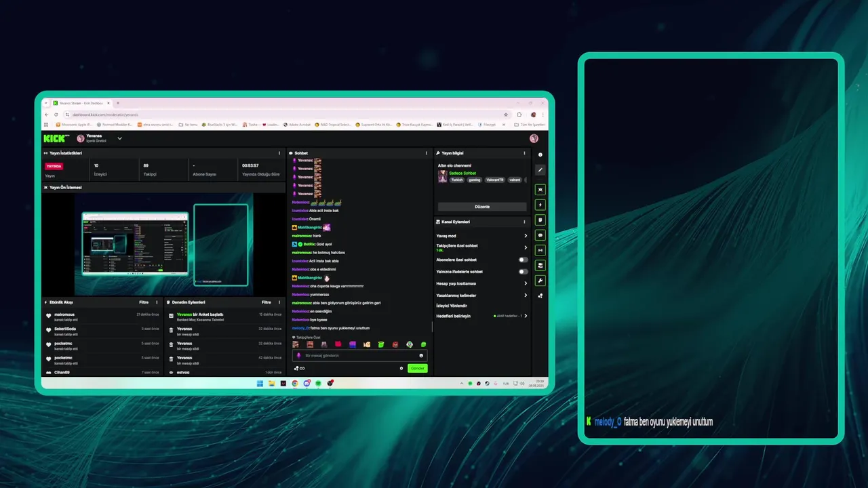Click the KICK logo in the dashboard
The width and height of the screenshot is (868, 488).
tap(56, 138)
